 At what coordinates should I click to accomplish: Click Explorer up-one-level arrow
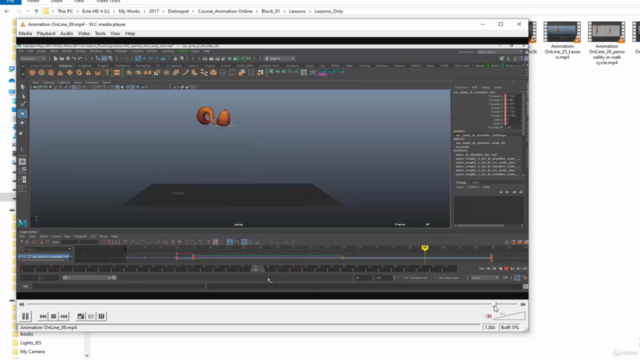tap(36, 11)
